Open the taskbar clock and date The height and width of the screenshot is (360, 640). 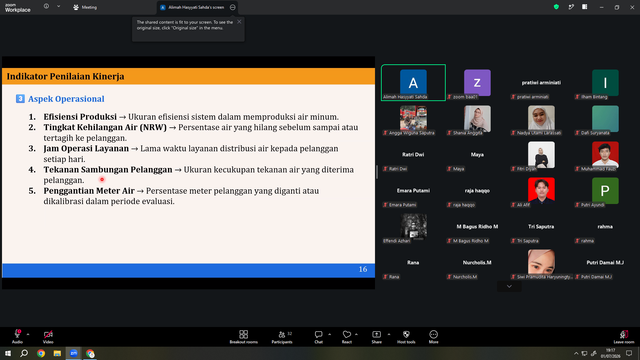[611, 353]
